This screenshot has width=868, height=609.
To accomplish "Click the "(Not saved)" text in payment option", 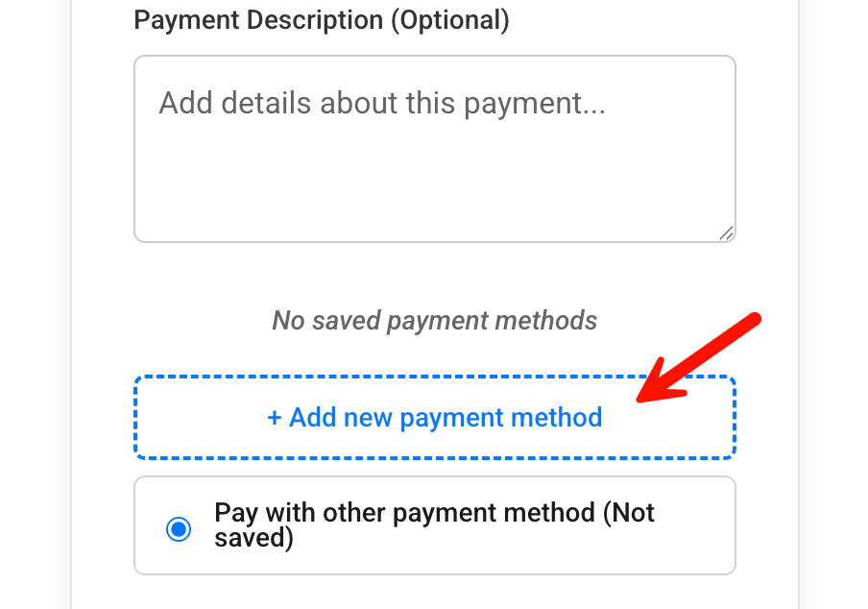I will click(628, 513).
